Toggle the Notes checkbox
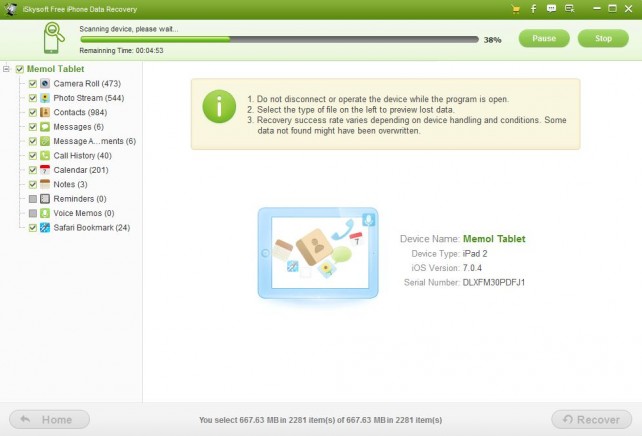This screenshot has width=642, height=436. click(x=33, y=185)
